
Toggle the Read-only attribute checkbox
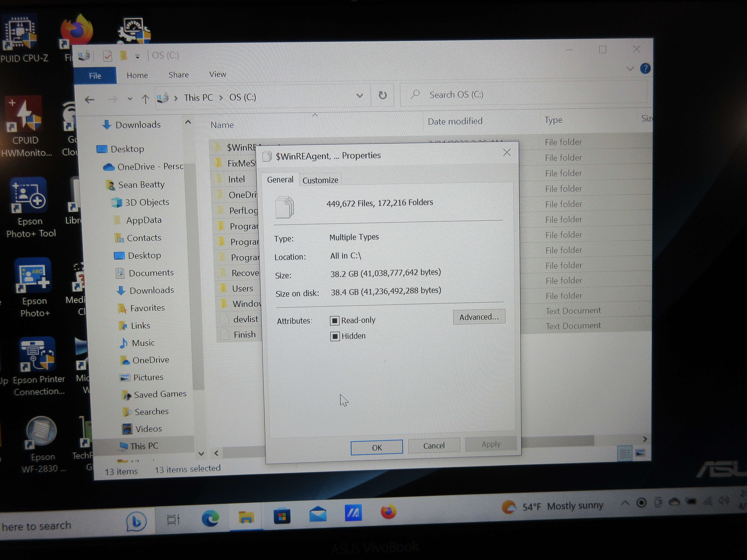[x=334, y=321]
